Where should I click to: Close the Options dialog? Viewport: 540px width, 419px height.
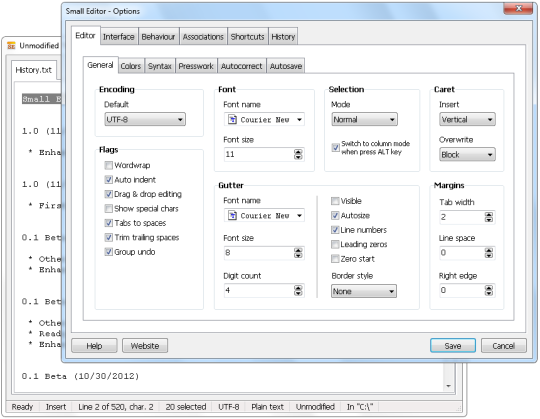click(x=518, y=8)
